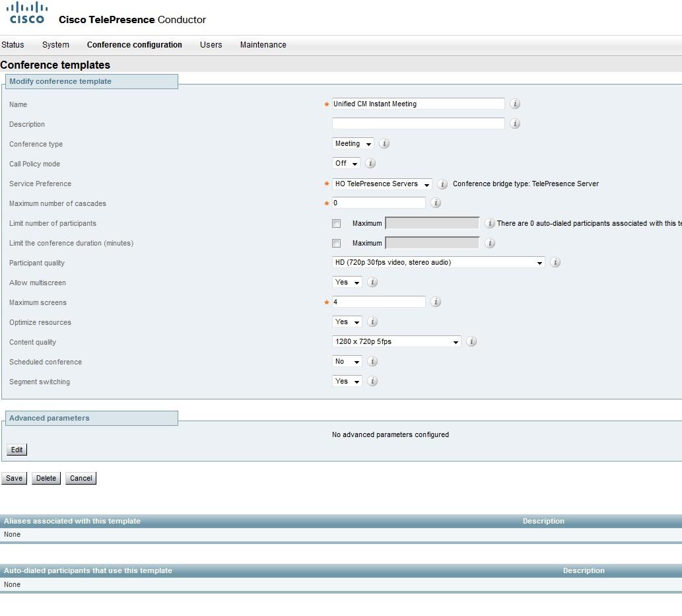682x616 pixels.
Task: Show info for Call Policy mode
Action: pos(370,163)
